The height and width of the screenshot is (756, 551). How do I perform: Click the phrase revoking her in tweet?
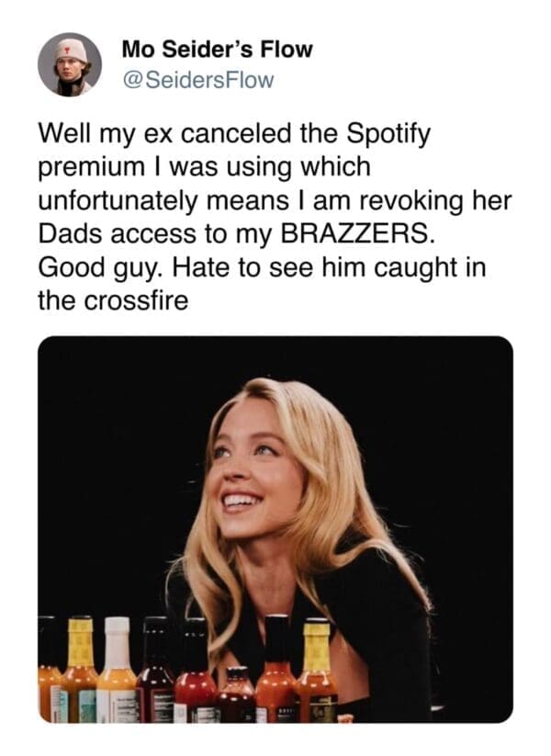[436, 200]
